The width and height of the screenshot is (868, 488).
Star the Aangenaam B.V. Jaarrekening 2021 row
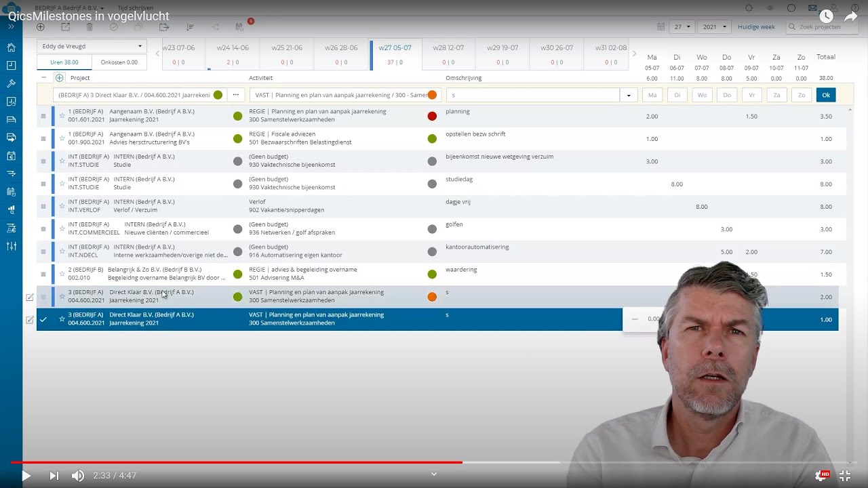[62, 116]
